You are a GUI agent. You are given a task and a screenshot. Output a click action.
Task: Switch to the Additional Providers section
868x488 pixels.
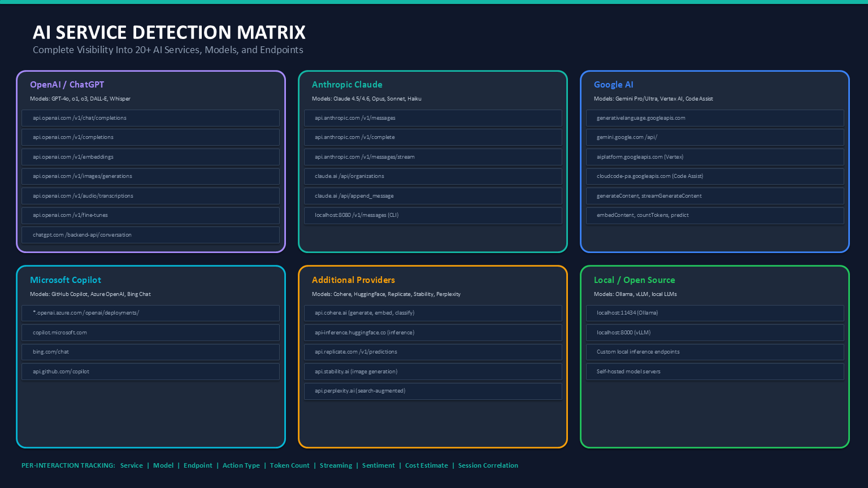point(353,280)
